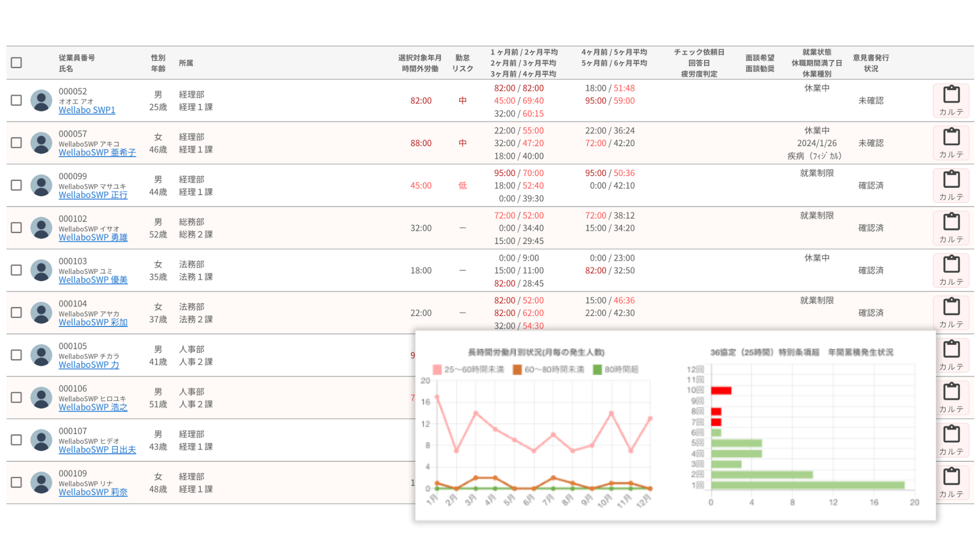Open the カルテ icon for employee 000057
The height and width of the screenshot is (551, 980).
pos(951,143)
